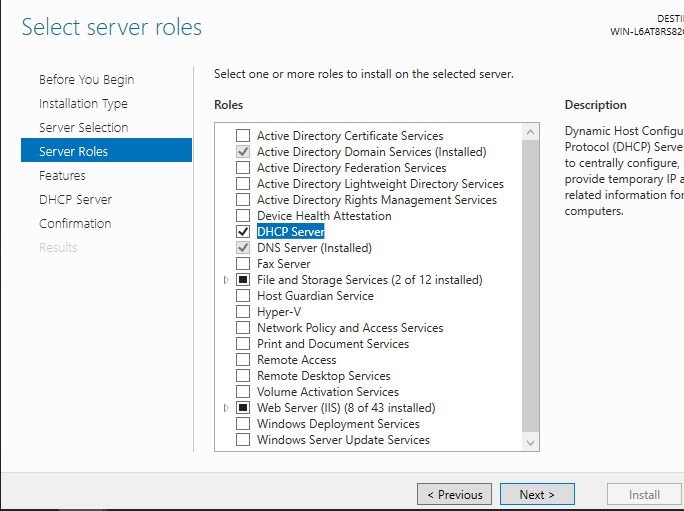Check the Remote Access checkbox
Viewport: 684px width, 511px height.
pyautogui.click(x=243, y=360)
